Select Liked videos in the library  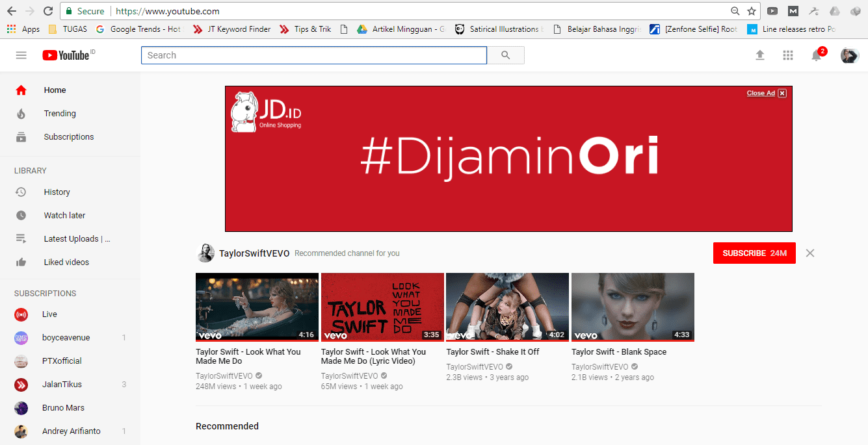[x=70, y=262]
